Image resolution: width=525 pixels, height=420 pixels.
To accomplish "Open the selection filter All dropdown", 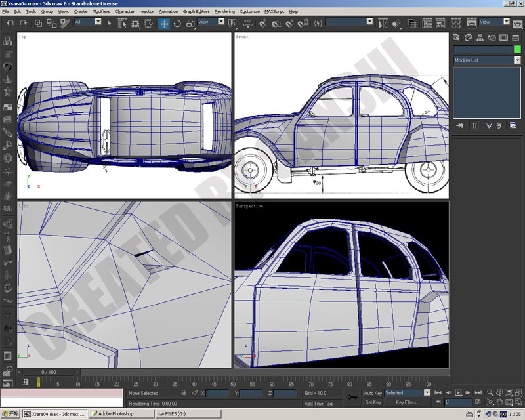I will click(x=98, y=22).
